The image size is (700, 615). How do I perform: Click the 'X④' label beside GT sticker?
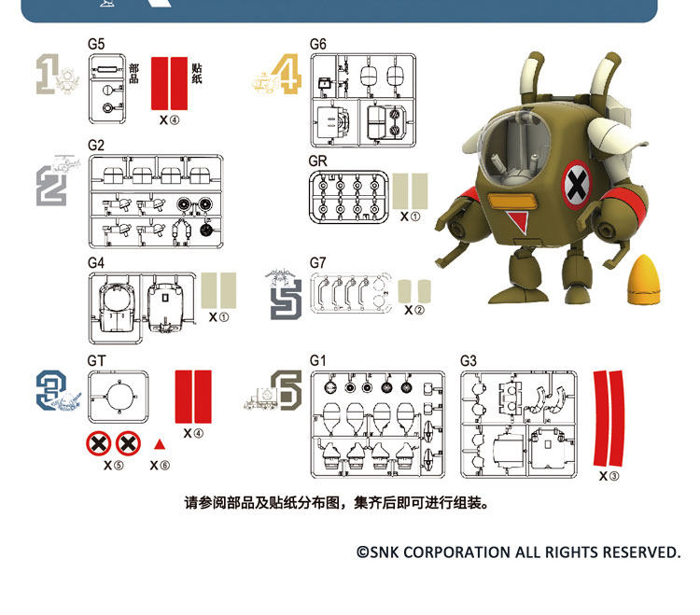point(193,433)
